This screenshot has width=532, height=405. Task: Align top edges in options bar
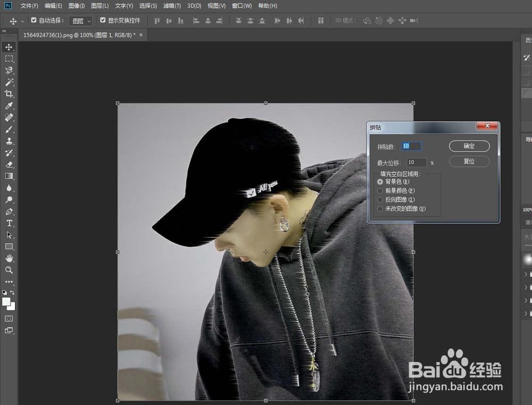click(157, 21)
